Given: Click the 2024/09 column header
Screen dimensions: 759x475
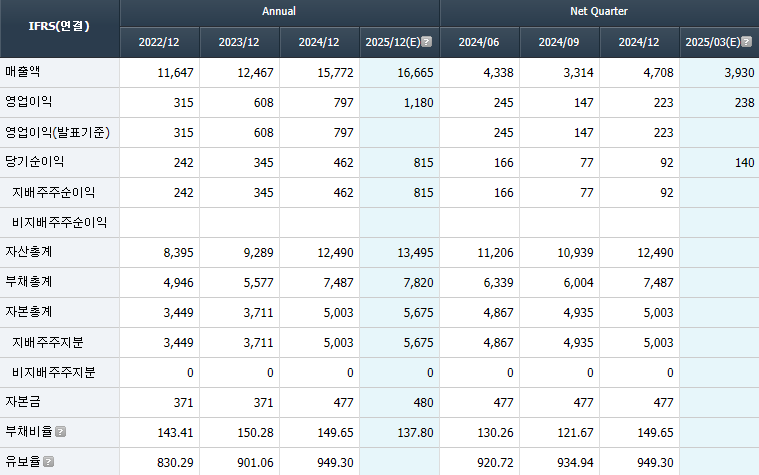Looking at the screenshot, I should (x=559, y=42).
